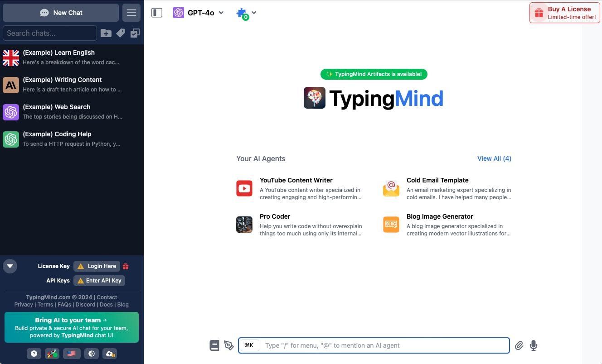The height and width of the screenshot is (364, 602).
Task: Open the help question mark icon
Action: (34, 354)
